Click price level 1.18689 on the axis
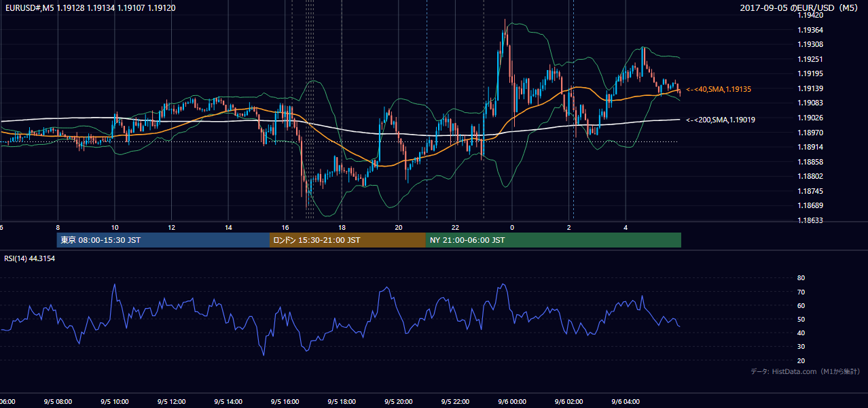Viewport: 868px width, 408px height. click(x=809, y=205)
